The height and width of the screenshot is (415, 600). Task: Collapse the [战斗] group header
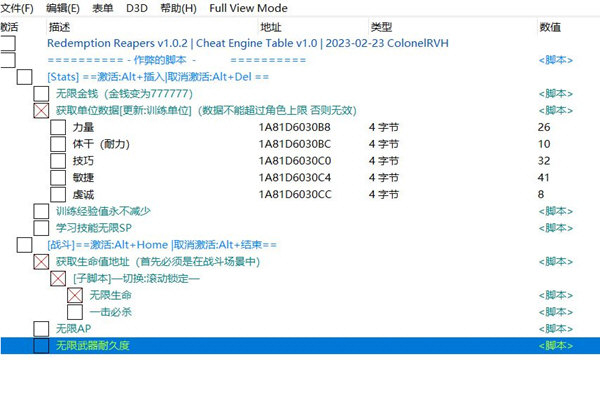[x=24, y=245]
